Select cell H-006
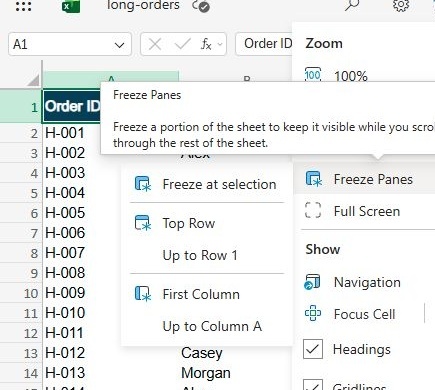The width and height of the screenshot is (435, 390). [x=82, y=233]
